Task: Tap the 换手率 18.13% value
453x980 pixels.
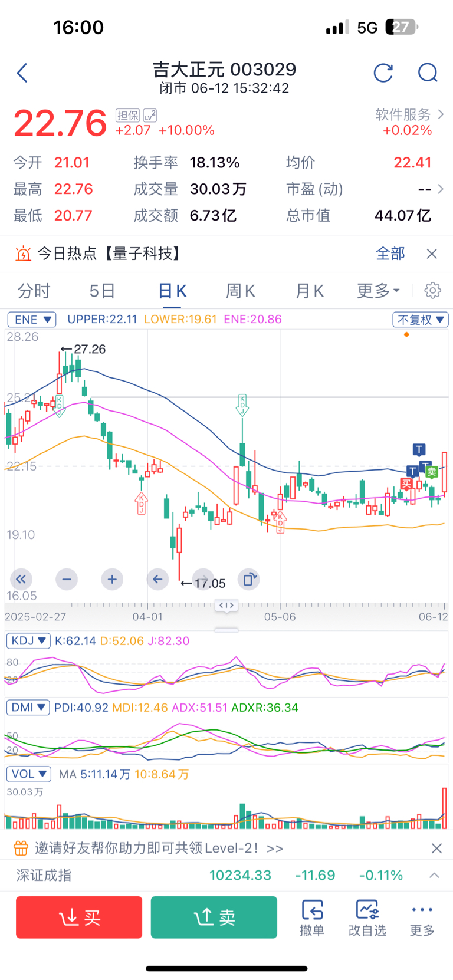Action: click(215, 163)
